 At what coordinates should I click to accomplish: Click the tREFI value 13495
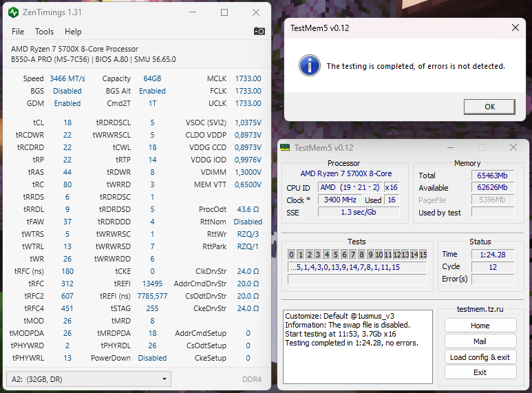(152, 284)
